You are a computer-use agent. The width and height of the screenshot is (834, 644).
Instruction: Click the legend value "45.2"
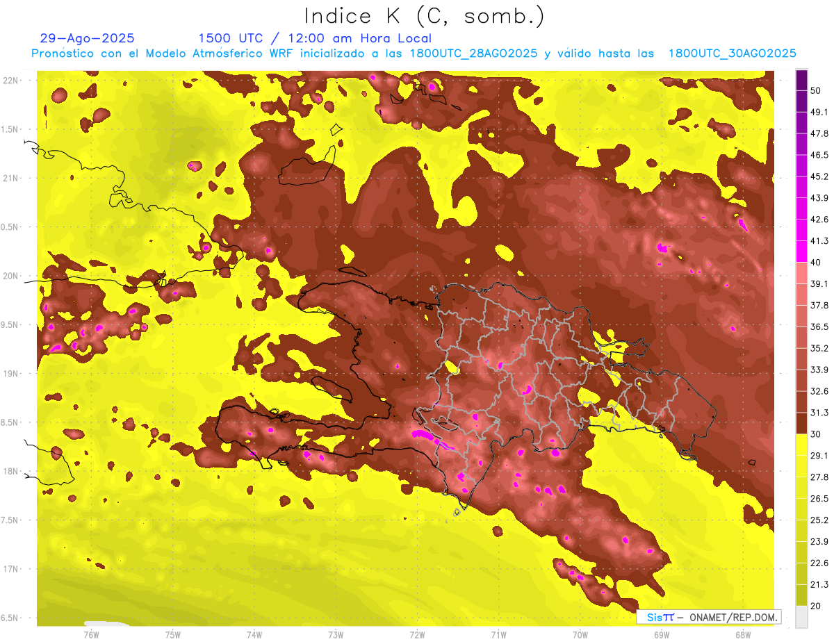point(819,176)
